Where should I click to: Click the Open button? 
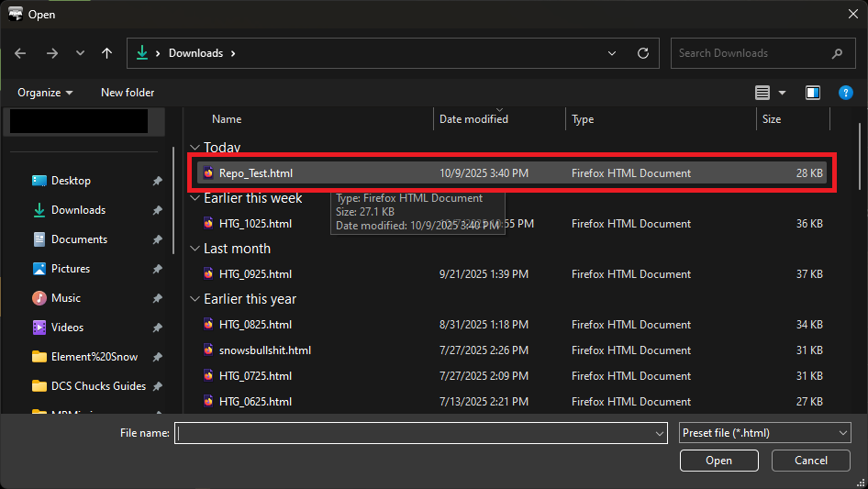[718, 461]
